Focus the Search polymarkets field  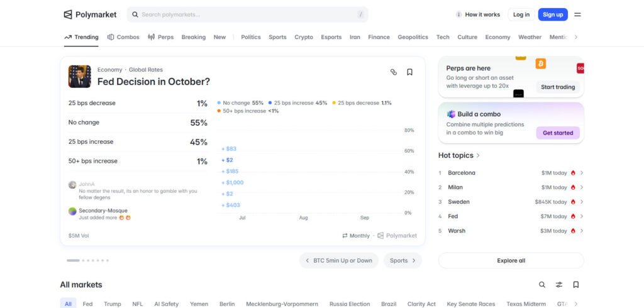[247, 14]
